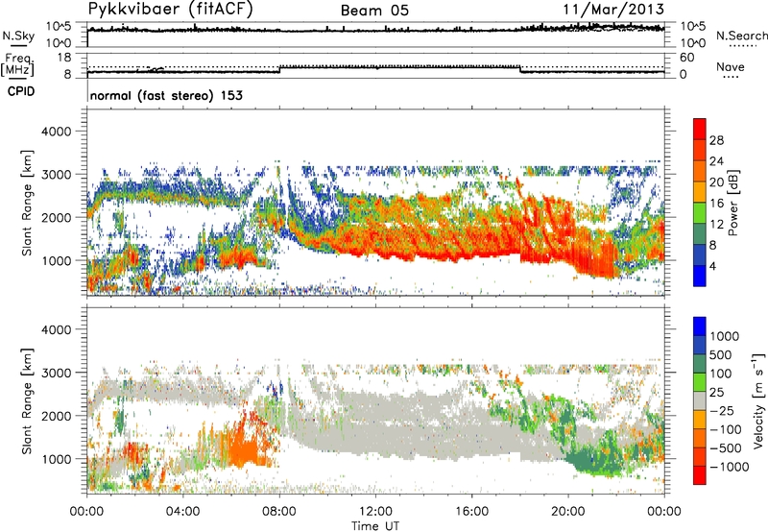Select the "24" Power color bar tick
This screenshot has width=768, height=532.
(716, 161)
